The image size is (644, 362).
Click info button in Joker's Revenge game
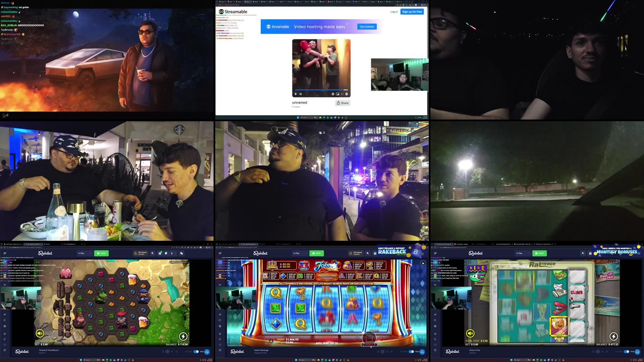pos(271,341)
